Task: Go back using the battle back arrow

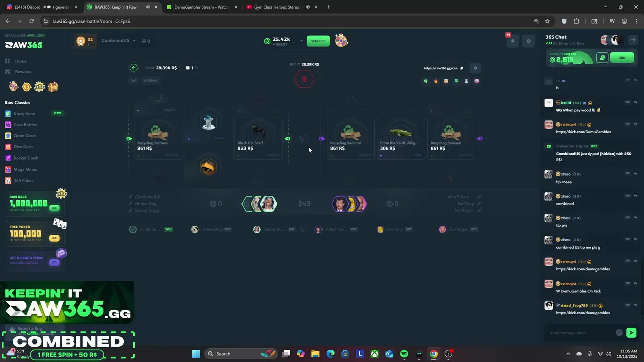Action: click(133, 68)
